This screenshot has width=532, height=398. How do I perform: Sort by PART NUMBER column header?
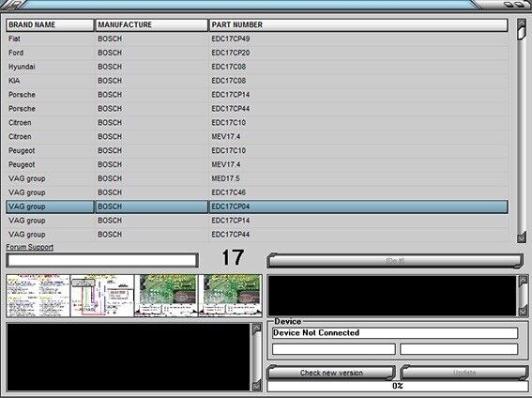click(358, 24)
